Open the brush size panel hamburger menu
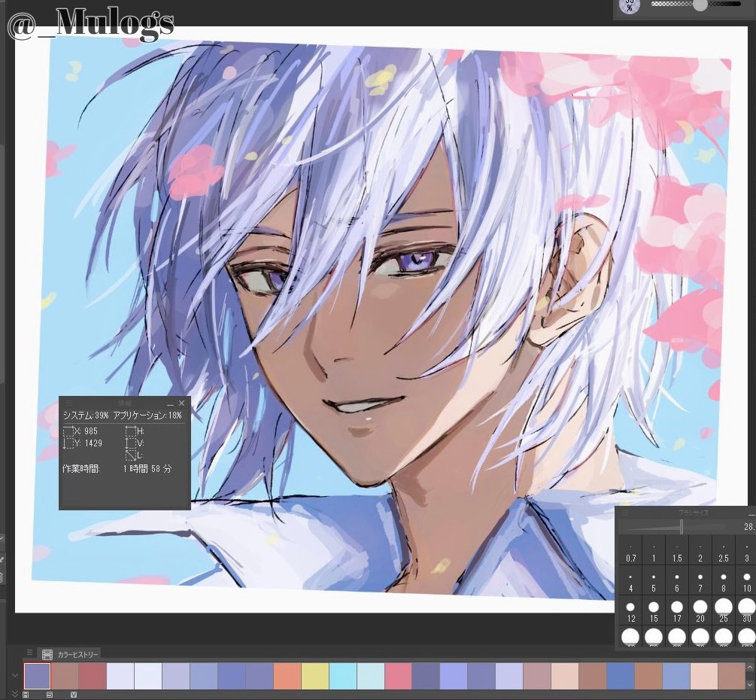Image resolution: width=756 pixels, height=700 pixels. click(625, 513)
